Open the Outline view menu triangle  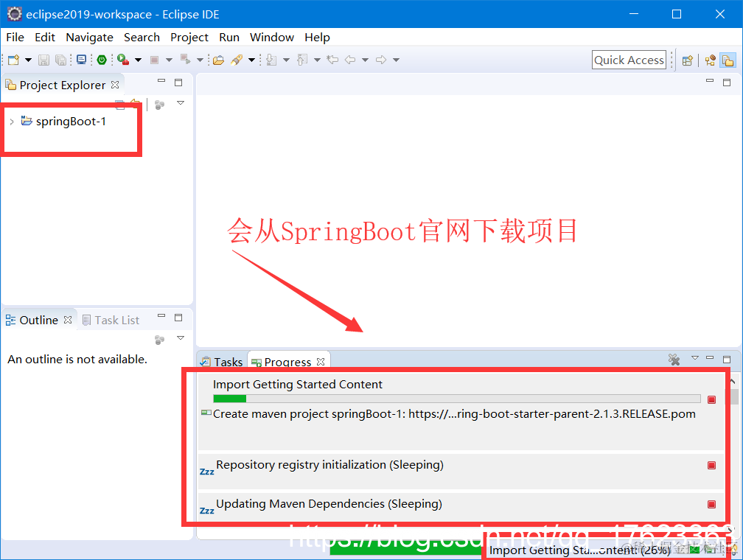pyautogui.click(x=181, y=337)
